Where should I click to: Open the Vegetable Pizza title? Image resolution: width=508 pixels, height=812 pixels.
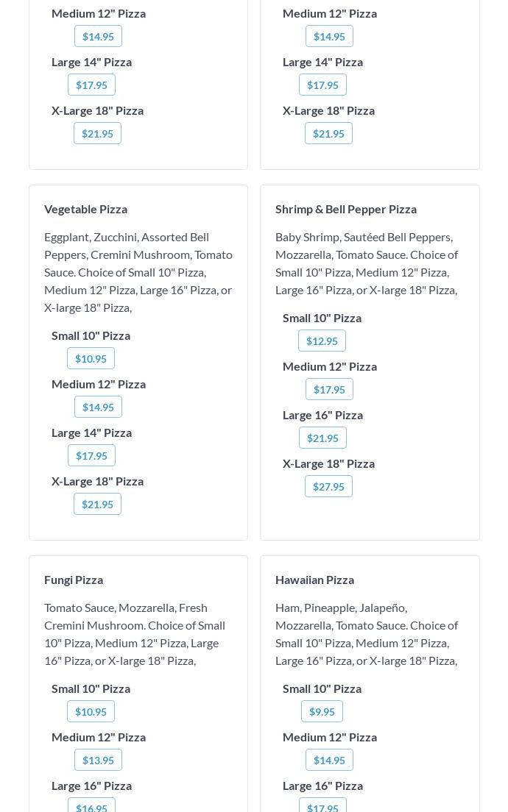point(85,209)
